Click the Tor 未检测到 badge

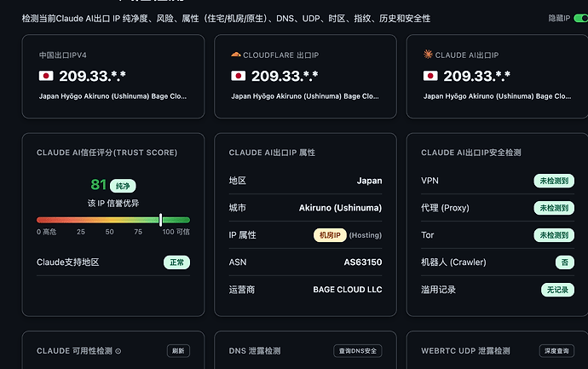[554, 235]
